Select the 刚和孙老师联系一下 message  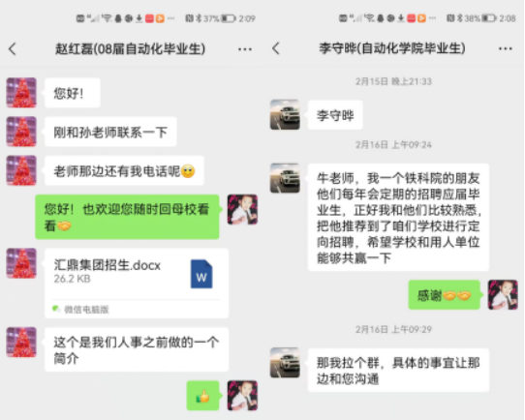click(110, 132)
